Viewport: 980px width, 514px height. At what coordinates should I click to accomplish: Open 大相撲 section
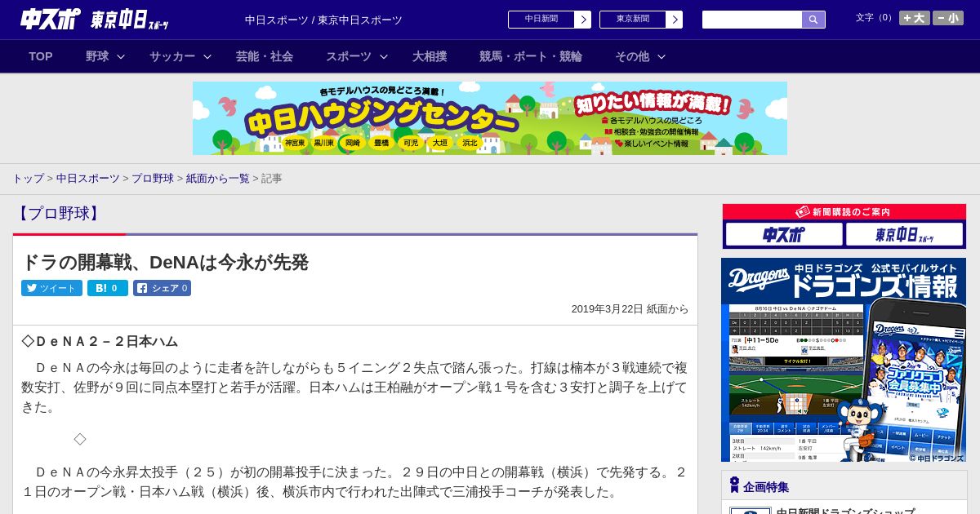click(x=430, y=56)
